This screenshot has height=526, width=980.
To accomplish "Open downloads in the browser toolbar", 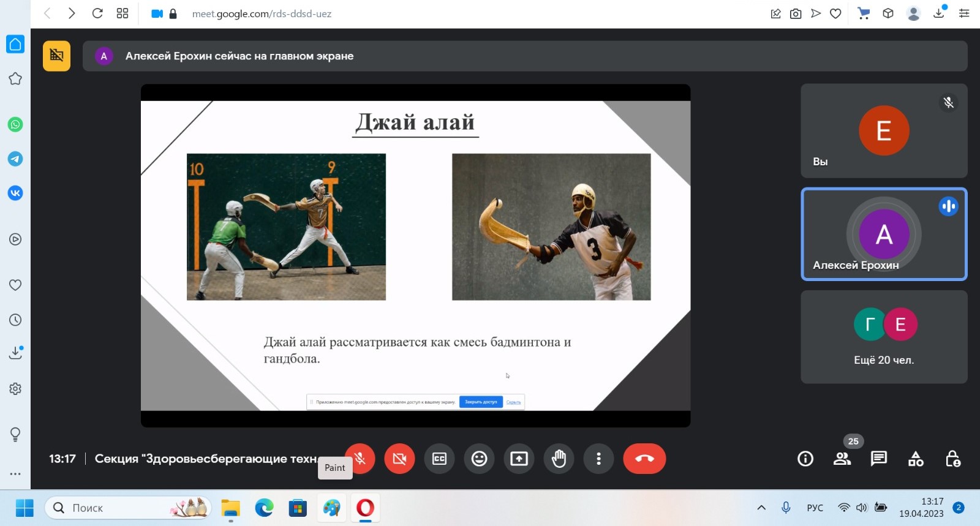I will (939, 13).
